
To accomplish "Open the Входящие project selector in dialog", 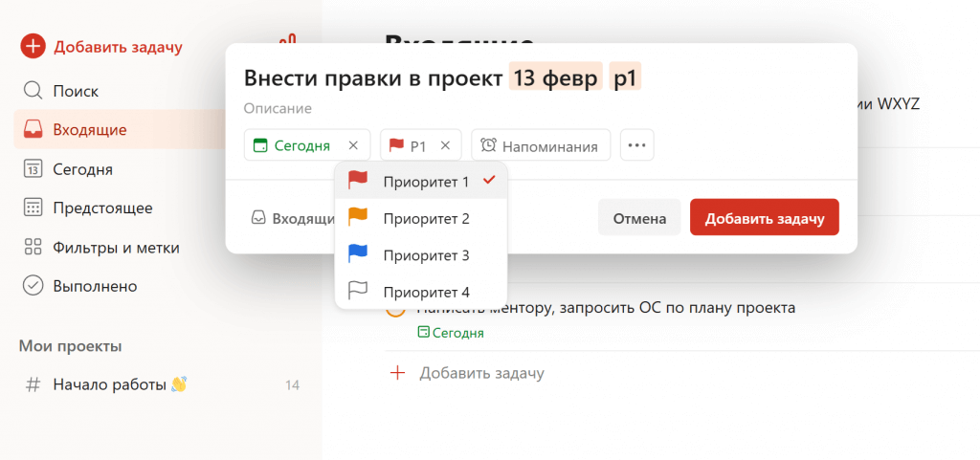I will pos(293,218).
